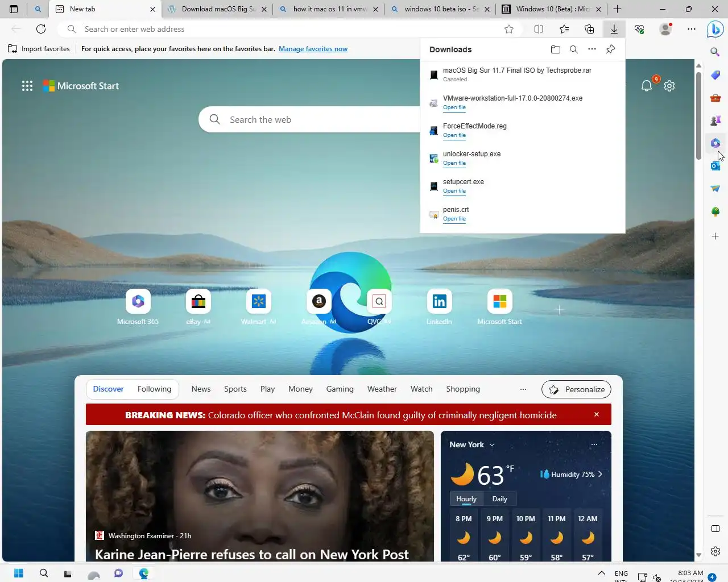This screenshot has width=728, height=582.
Task: Click Import favorites button
Action: click(x=39, y=49)
